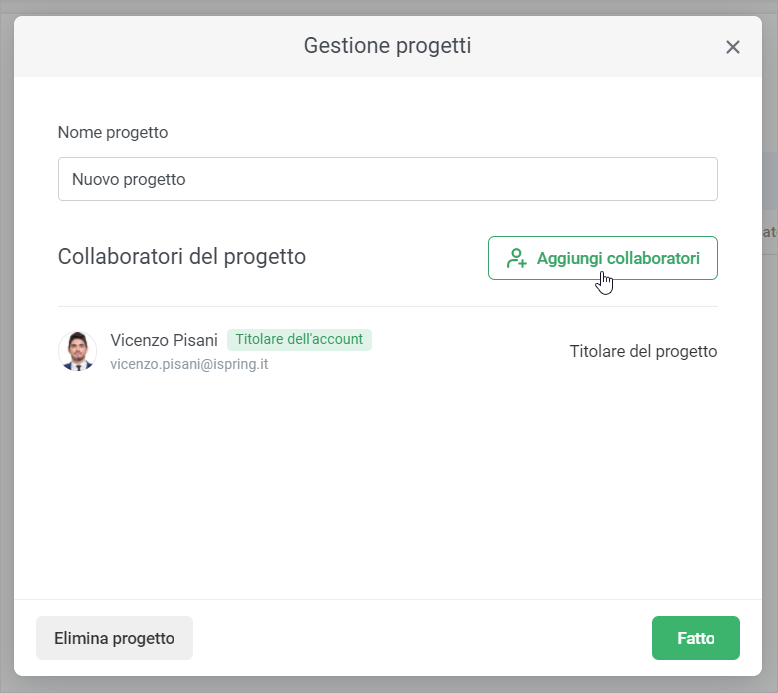
Task: Click the vicenzo.pisani@ispring.it email address
Action: click(189, 364)
